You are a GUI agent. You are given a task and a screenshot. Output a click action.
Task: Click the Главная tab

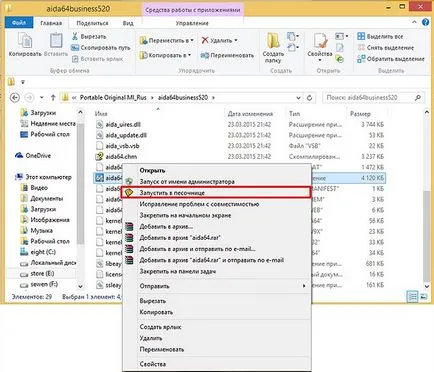(x=51, y=23)
